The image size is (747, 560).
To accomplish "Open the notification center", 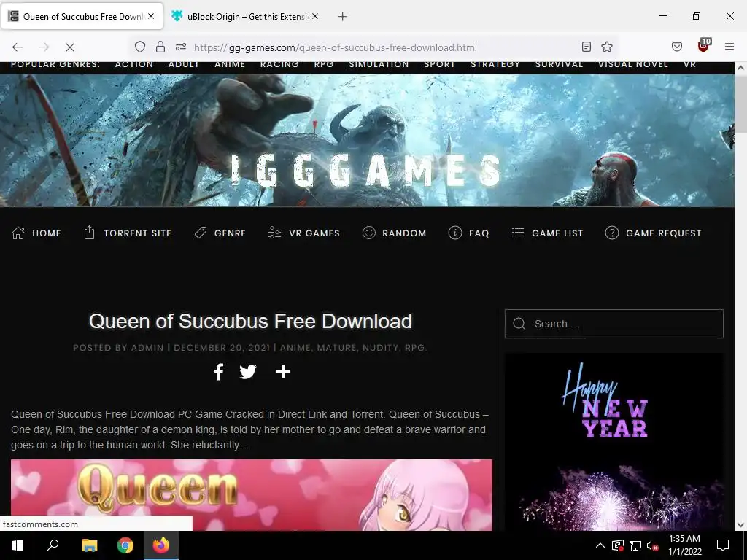I will click(723, 545).
